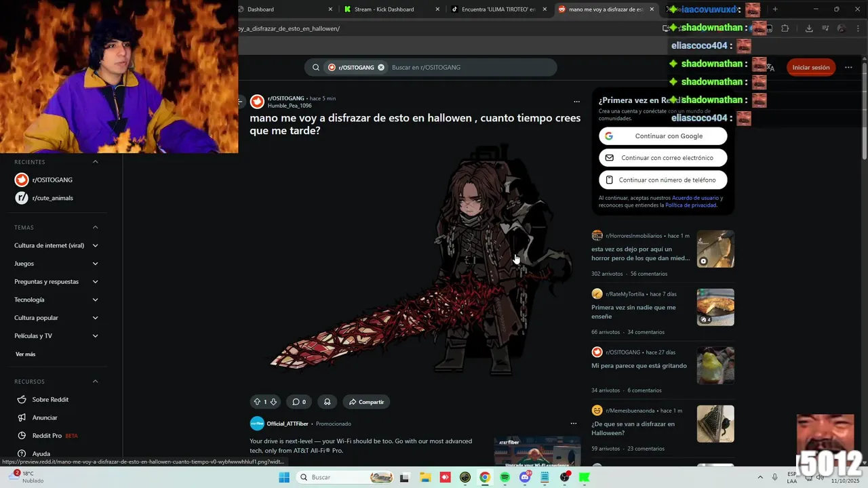Open comments on the Halloween post
Viewport: 868px width, 488px height.
299,402
